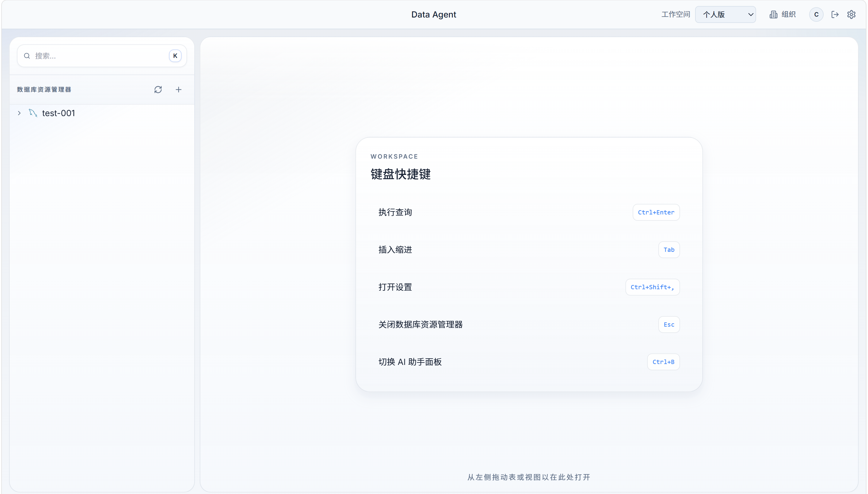Add a new database connection with plus icon
The image size is (868, 494).
point(179,90)
